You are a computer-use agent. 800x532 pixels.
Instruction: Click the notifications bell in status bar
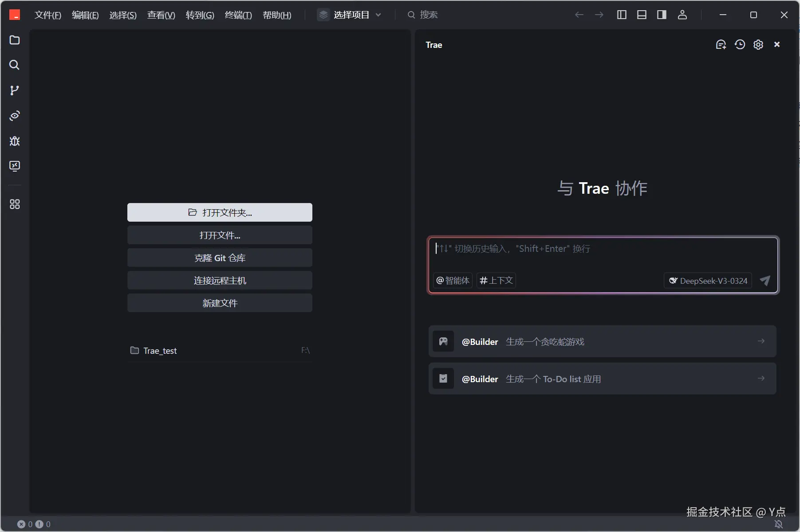click(779, 524)
